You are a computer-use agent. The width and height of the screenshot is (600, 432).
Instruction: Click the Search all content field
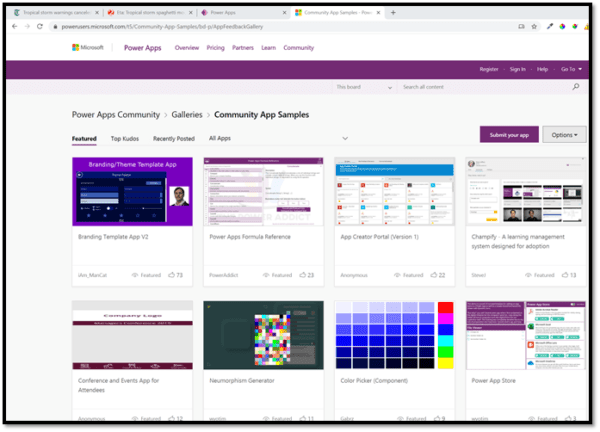click(x=486, y=87)
